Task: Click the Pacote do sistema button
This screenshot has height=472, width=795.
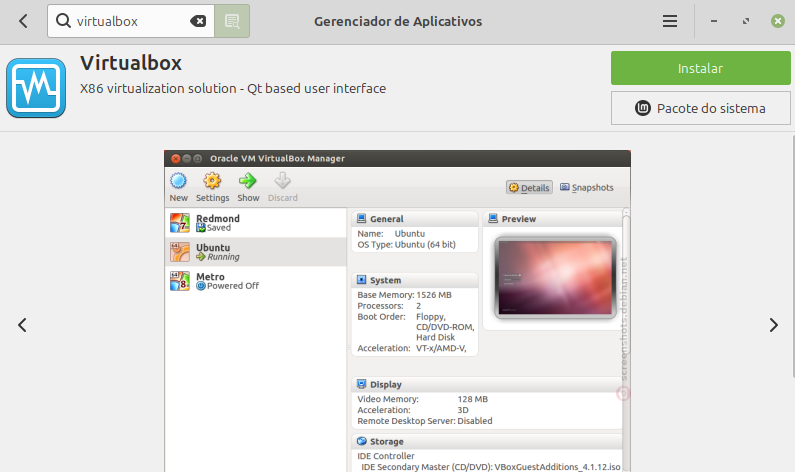Action: click(700, 108)
